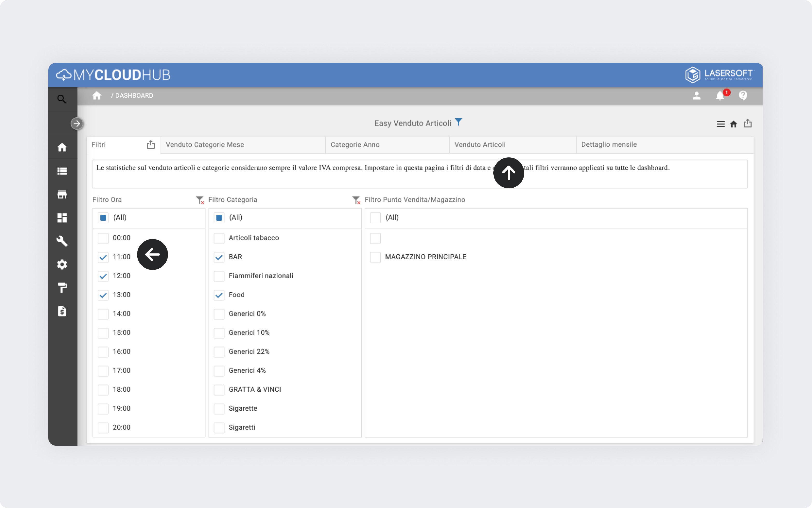Expand the sidebar with arrow button
Screen dimensions: 812x508
tap(77, 124)
